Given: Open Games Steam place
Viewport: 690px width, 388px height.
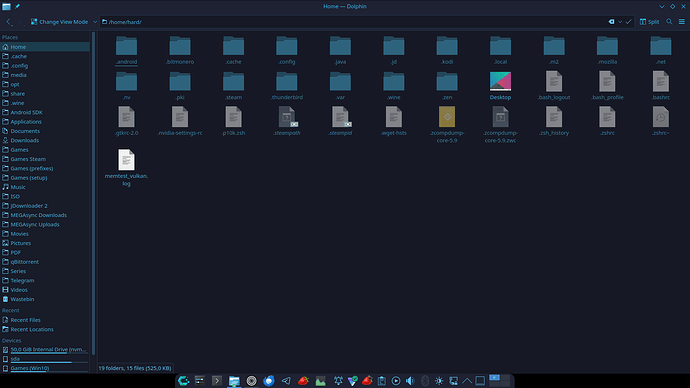Looking at the screenshot, I should (x=45, y=159).
